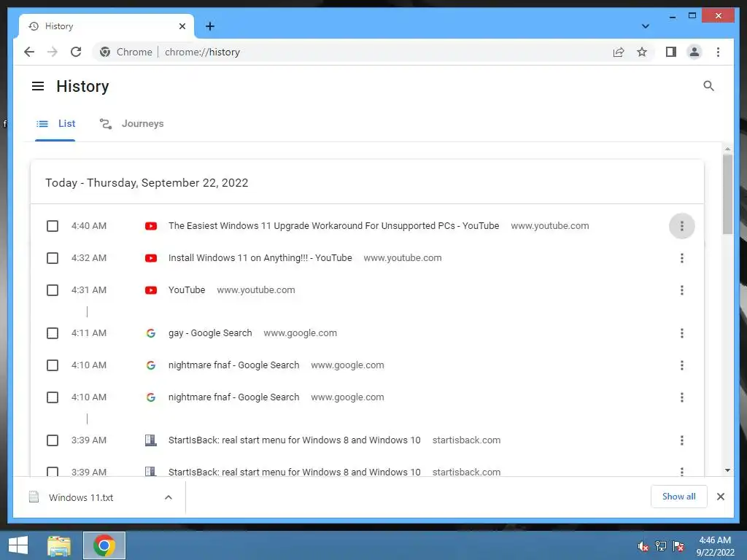The height and width of the screenshot is (560, 747).
Task: Open the History hamburger menu
Action: (38, 86)
